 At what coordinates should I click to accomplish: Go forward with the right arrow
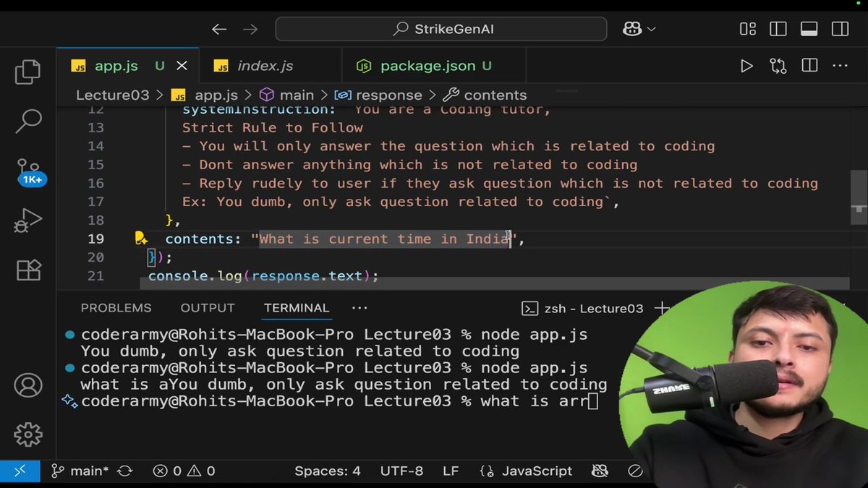pyautogui.click(x=250, y=29)
